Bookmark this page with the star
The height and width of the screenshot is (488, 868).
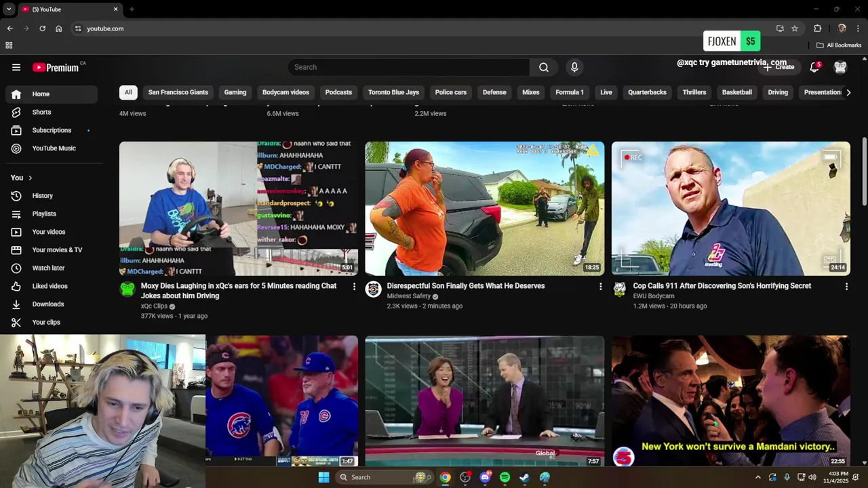click(x=795, y=28)
